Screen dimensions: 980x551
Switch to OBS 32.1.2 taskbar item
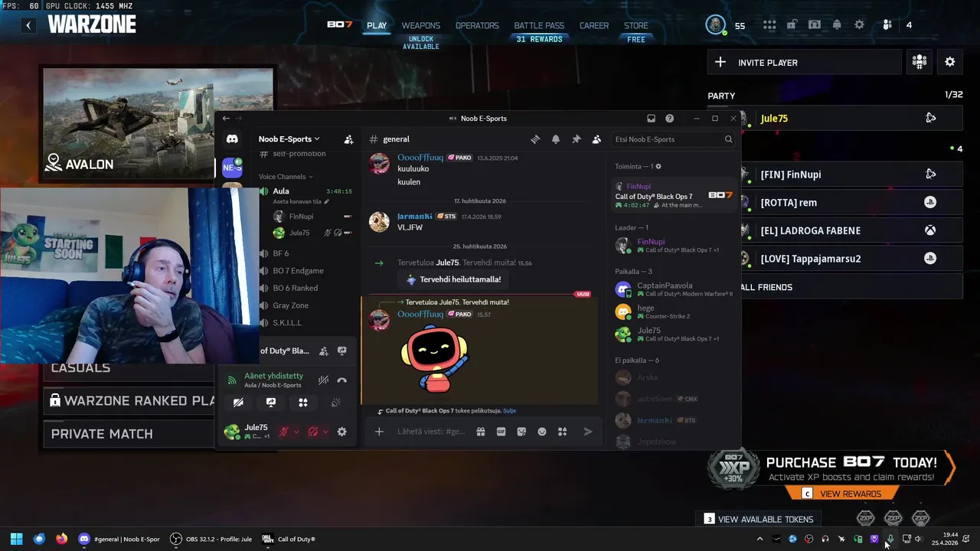(x=211, y=539)
